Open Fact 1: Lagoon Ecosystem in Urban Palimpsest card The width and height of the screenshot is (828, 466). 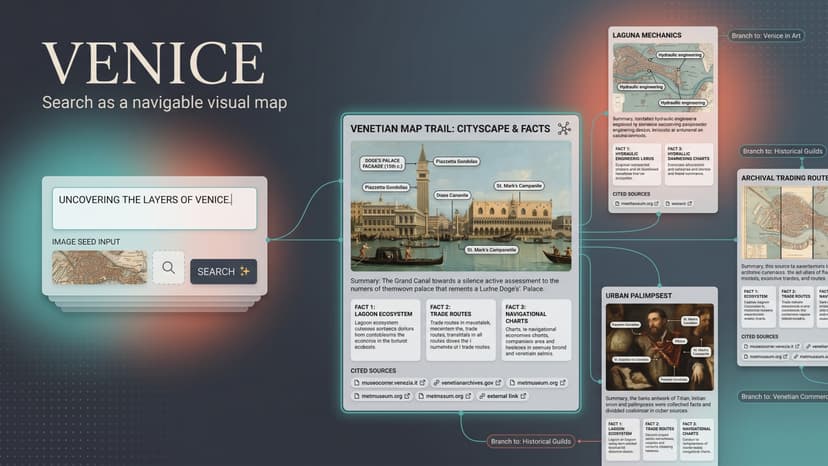tap(622, 438)
